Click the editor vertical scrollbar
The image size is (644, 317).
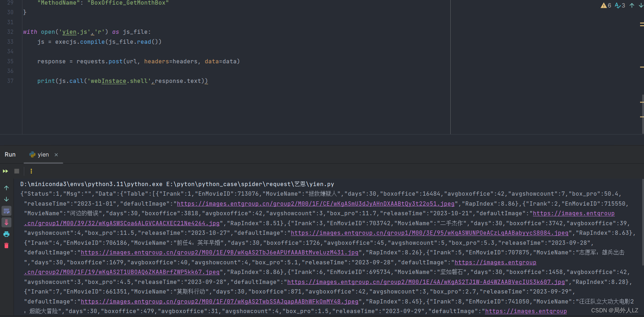click(x=643, y=114)
